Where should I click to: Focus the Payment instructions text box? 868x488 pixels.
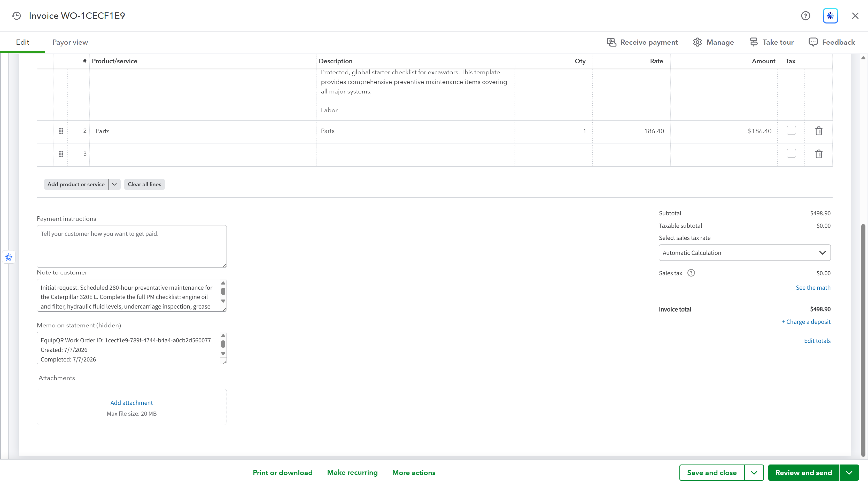(x=132, y=247)
